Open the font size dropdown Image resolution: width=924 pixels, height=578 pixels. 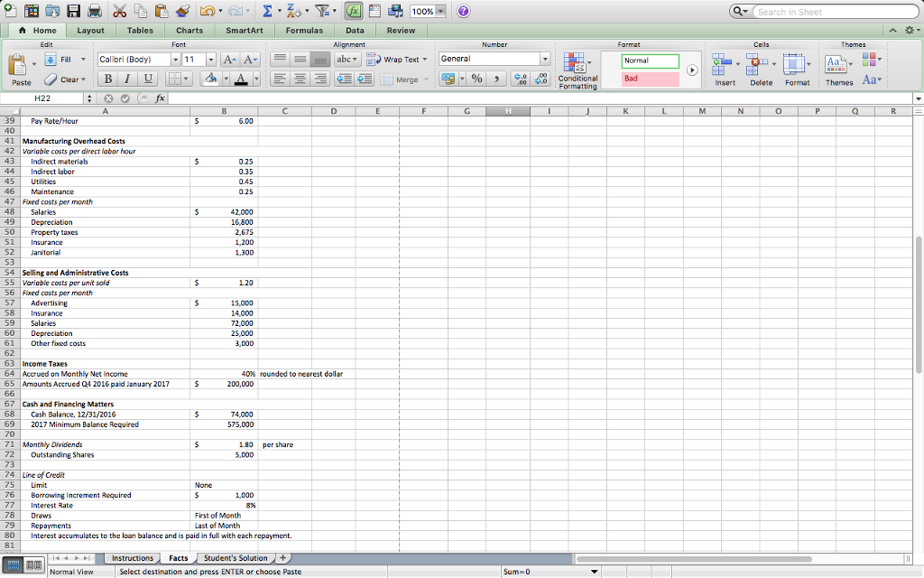[211, 60]
